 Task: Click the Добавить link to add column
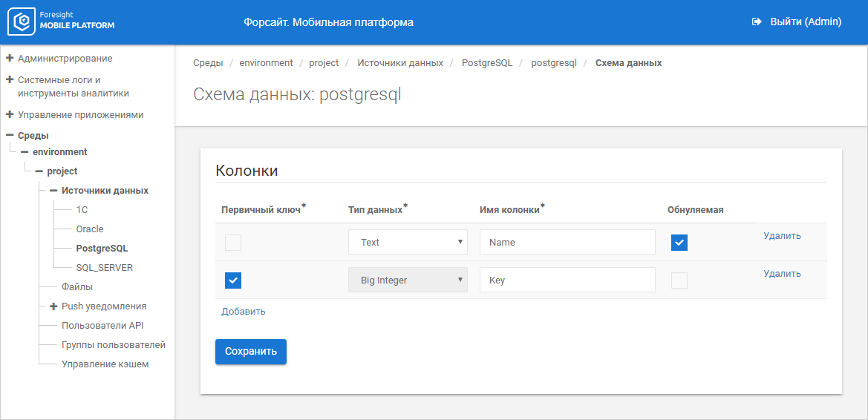243,312
